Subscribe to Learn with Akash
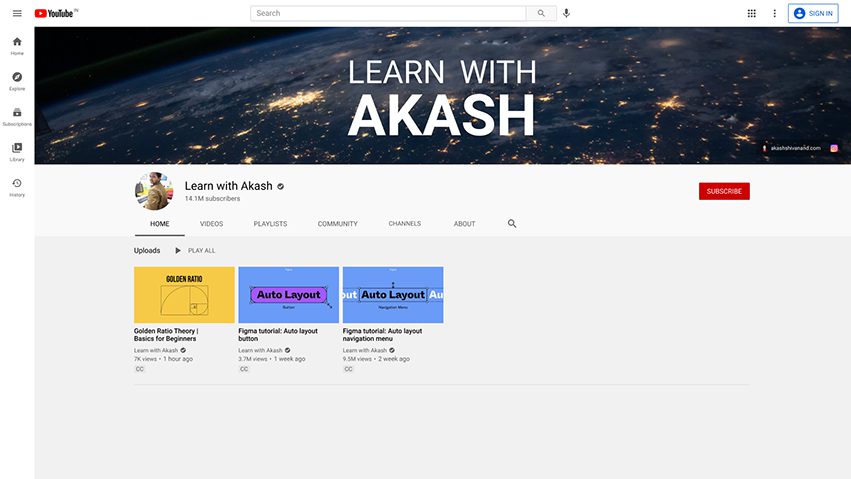The image size is (851, 479). (724, 191)
